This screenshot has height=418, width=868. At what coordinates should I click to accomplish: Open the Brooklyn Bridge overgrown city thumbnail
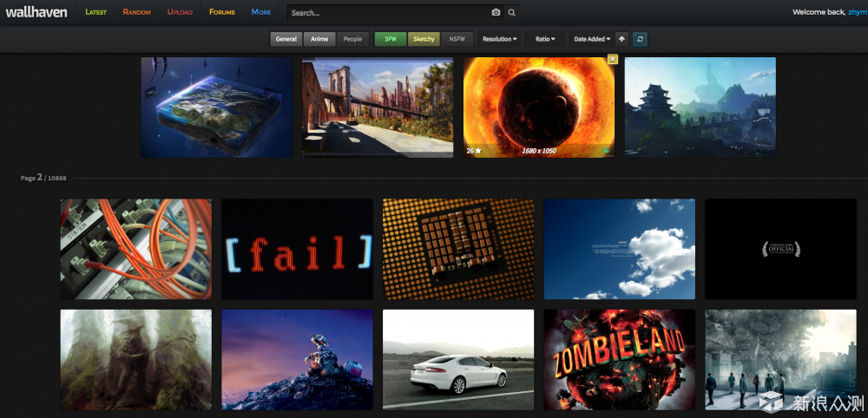[378, 108]
